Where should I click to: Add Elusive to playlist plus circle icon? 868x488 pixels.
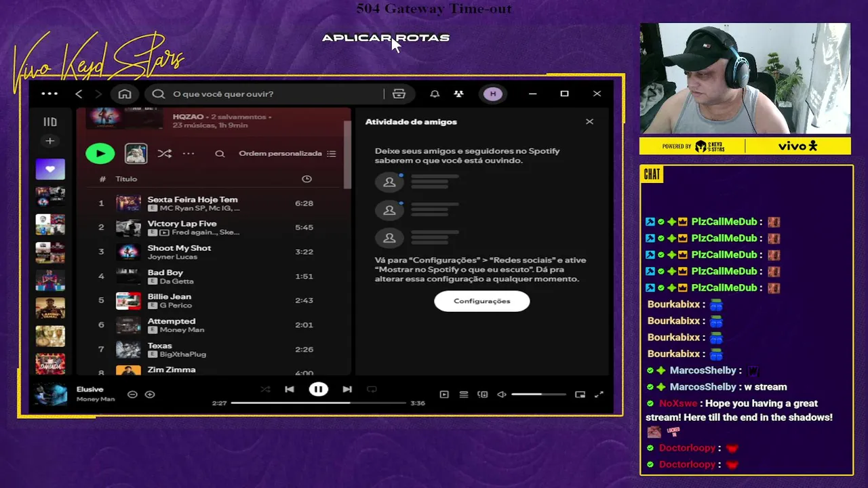pos(150,394)
